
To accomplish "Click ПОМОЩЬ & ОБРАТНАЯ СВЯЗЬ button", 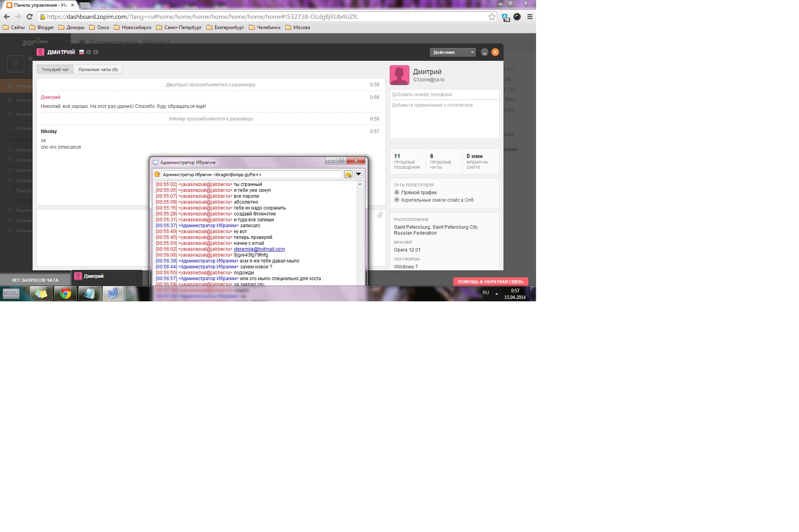I will coord(491,281).
